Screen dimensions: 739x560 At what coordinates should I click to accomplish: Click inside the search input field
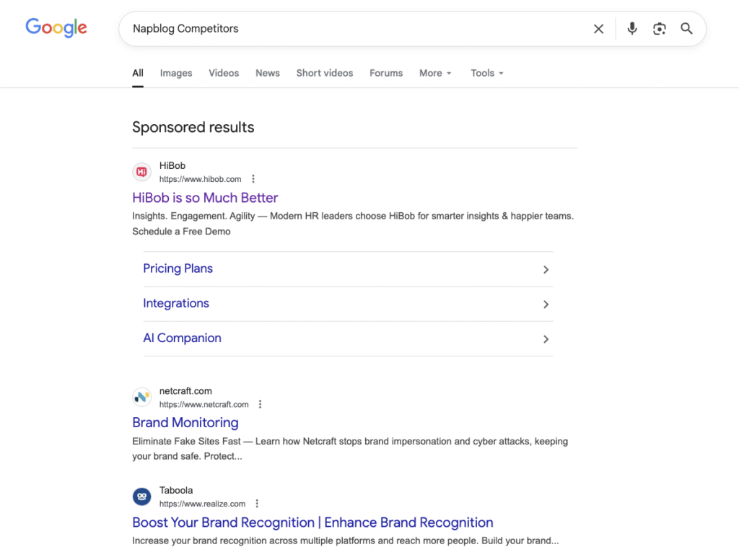coord(361,29)
